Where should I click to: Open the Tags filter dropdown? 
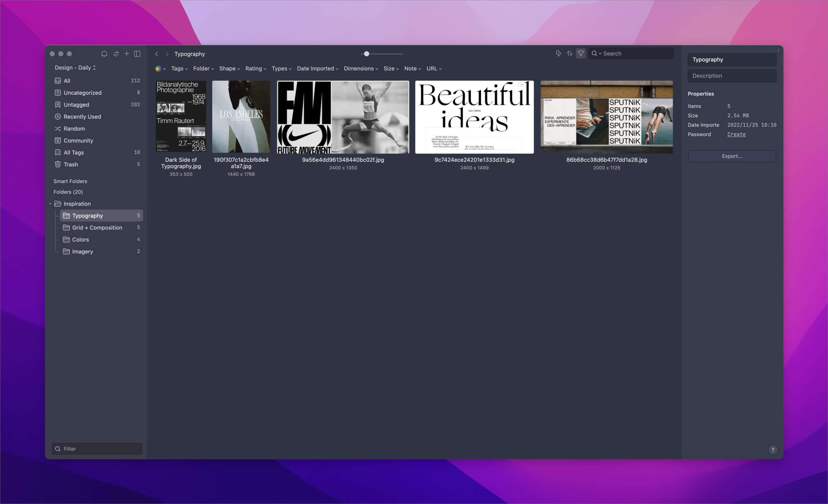(179, 69)
